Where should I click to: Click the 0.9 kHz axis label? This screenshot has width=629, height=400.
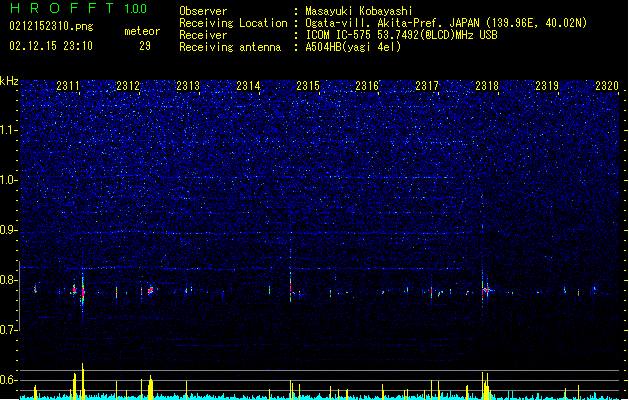pyautogui.click(x=8, y=230)
